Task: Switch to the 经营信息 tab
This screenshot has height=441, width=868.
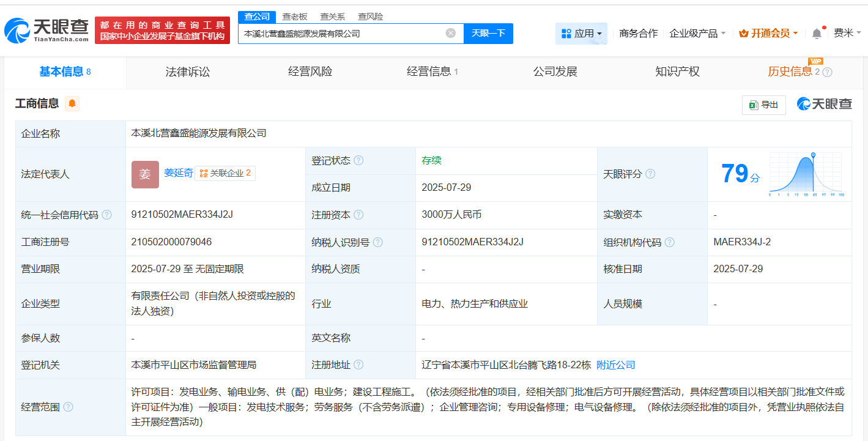Action: (x=432, y=72)
